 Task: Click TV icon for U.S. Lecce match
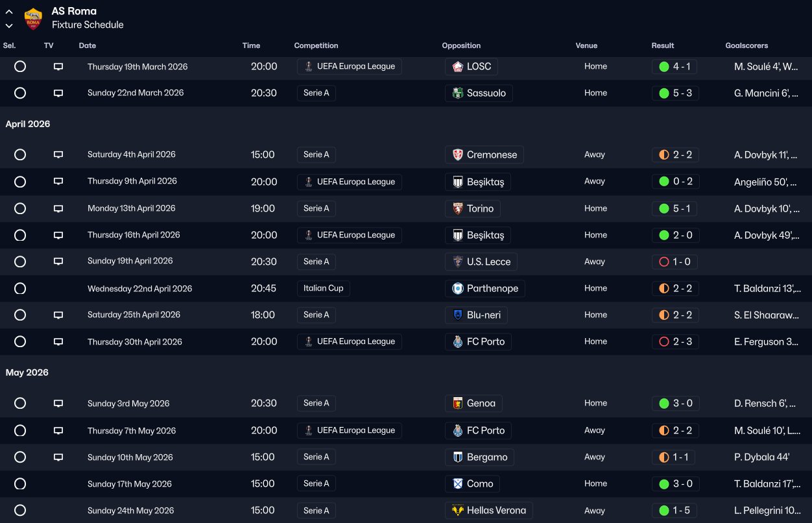58,261
